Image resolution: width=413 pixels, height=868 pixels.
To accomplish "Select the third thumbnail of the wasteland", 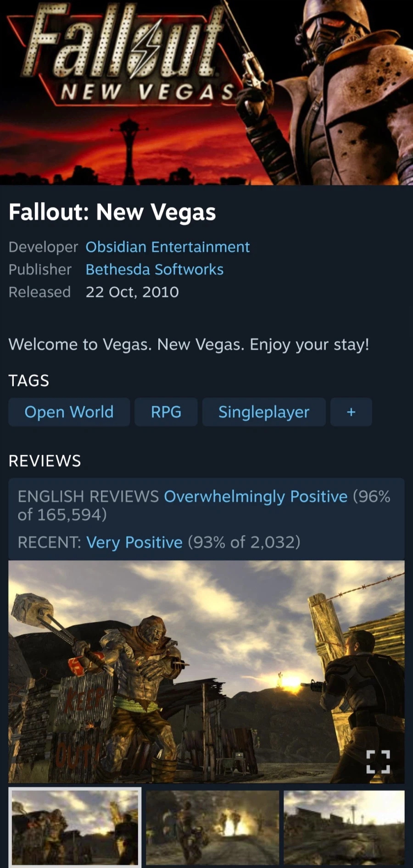I will click(344, 828).
